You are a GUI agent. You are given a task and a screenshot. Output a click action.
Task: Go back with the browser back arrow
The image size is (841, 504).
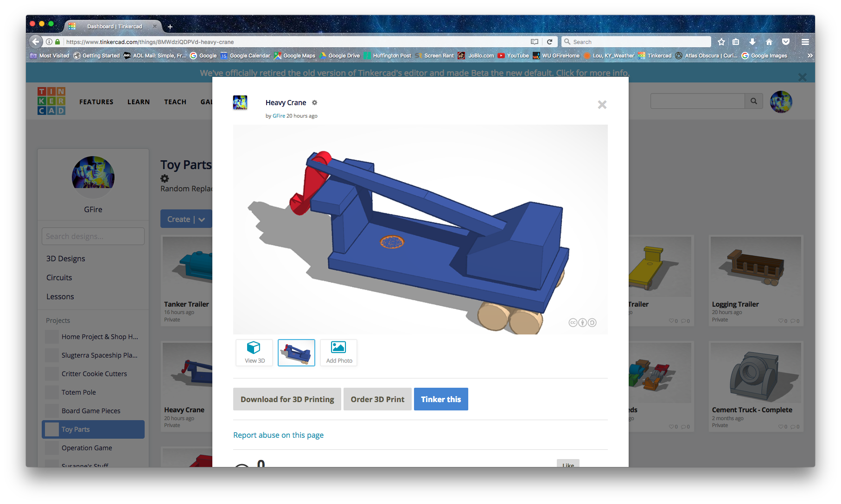point(36,42)
